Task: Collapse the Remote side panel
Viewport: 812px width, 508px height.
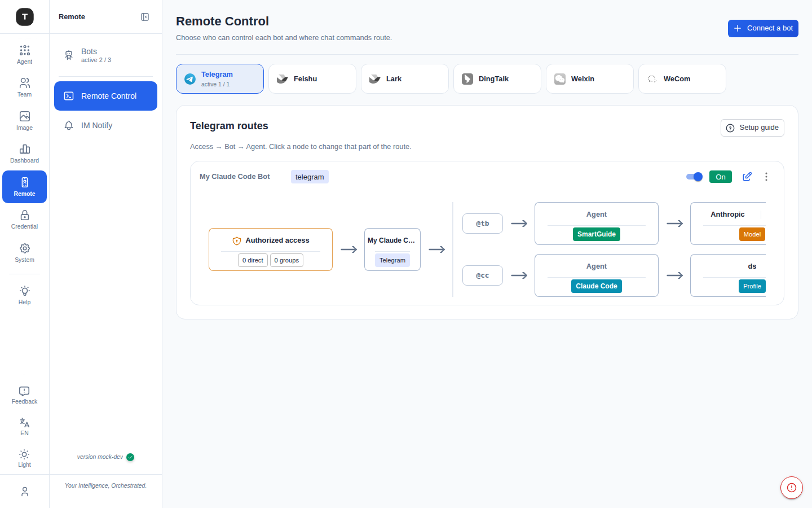Action: pos(145,17)
